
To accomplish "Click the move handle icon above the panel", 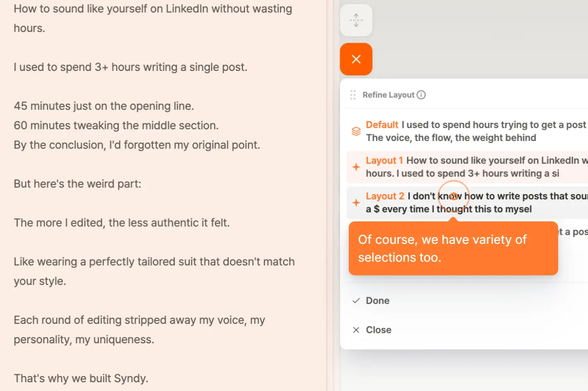I will pos(356,20).
